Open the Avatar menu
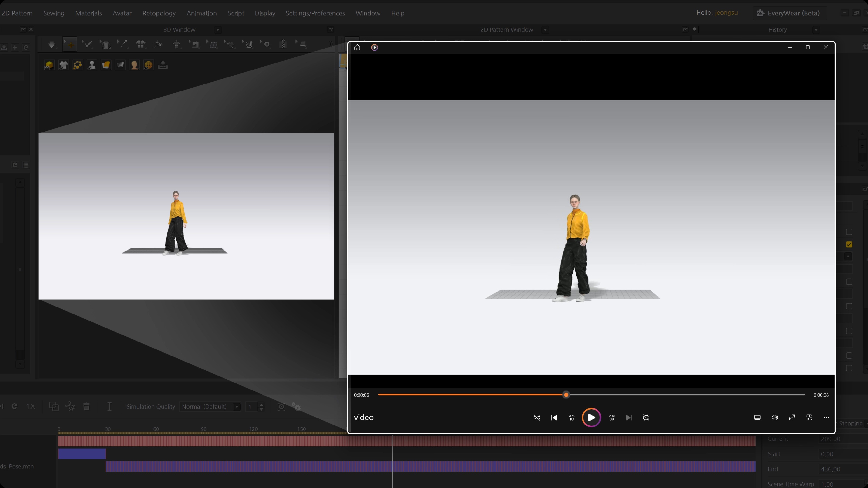This screenshot has height=488, width=868. click(x=122, y=13)
